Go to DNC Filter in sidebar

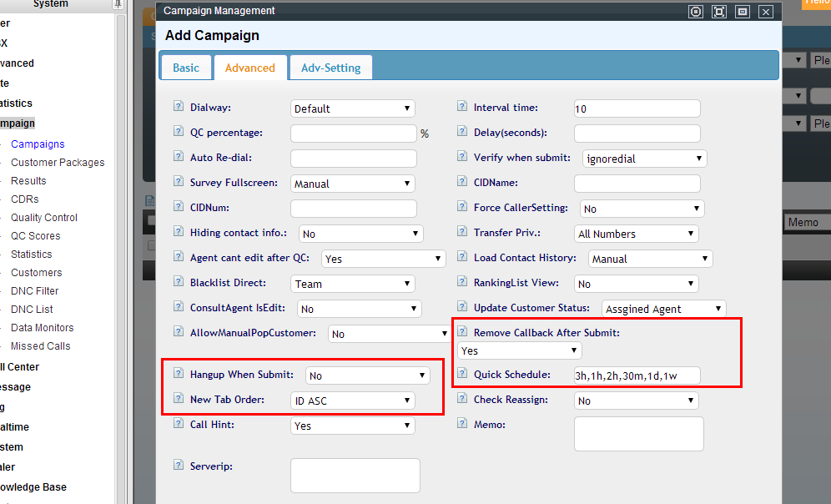(35, 291)
